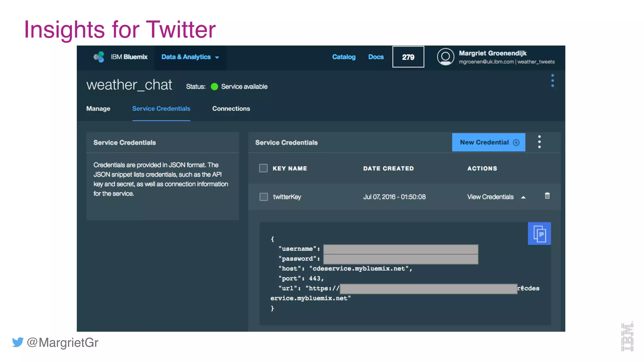
Task: Click the DATE CREATED column header
Action: coord(388,168)
